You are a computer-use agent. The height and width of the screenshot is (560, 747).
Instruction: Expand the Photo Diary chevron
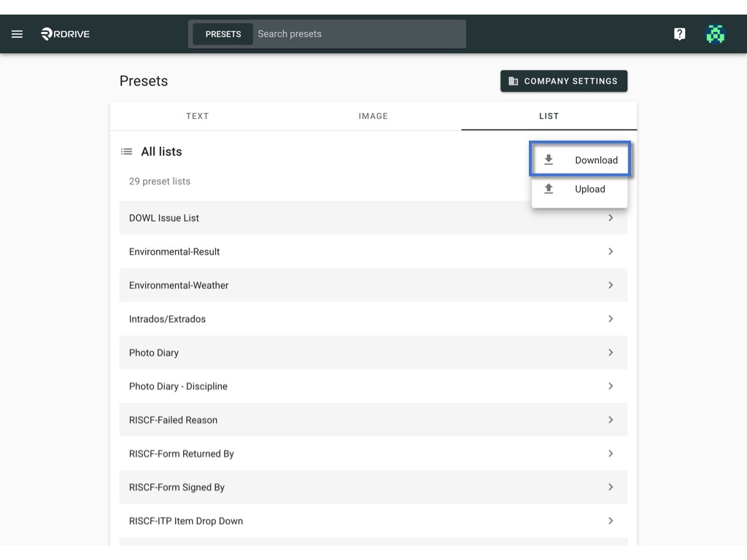tap(611, 352)
